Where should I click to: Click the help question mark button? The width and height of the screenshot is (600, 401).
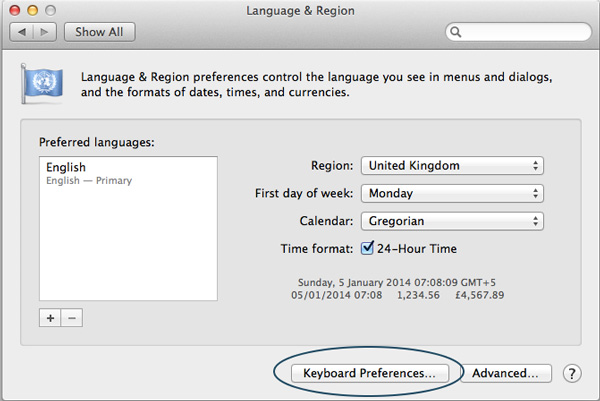[x=572, y=373]
